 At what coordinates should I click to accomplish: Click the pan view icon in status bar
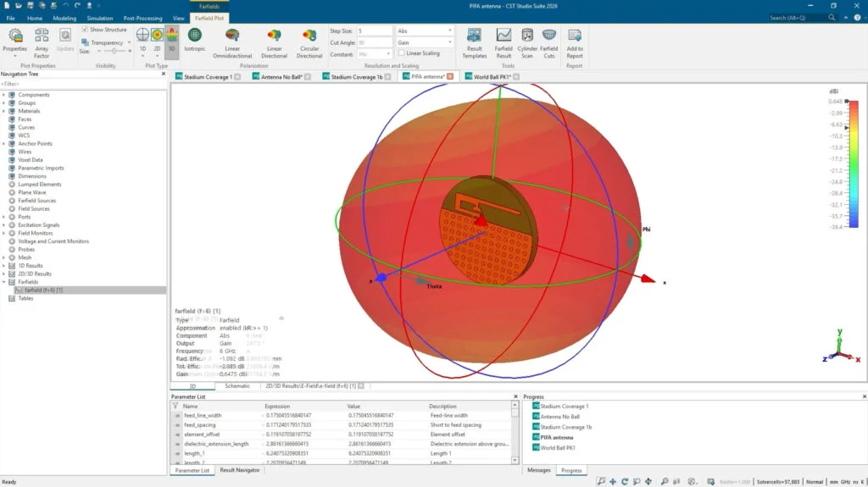point(613,481)
